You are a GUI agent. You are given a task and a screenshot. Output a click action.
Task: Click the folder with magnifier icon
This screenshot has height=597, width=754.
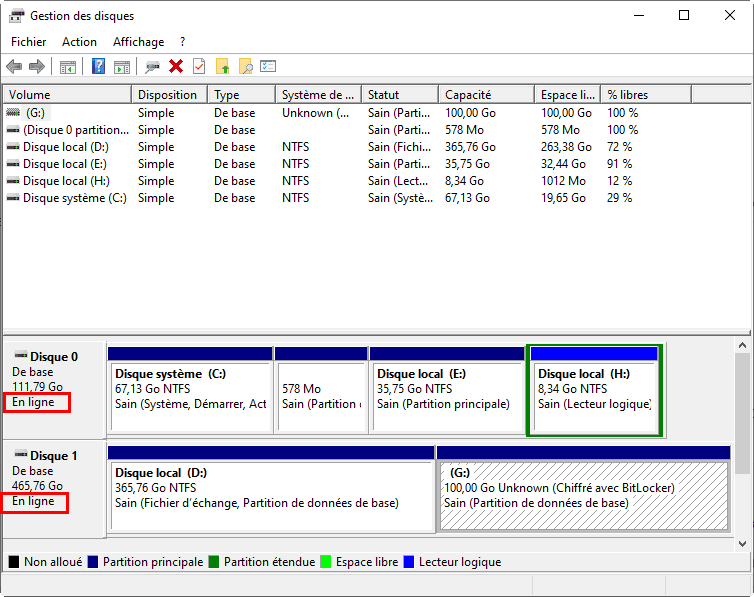coord(245,67)
